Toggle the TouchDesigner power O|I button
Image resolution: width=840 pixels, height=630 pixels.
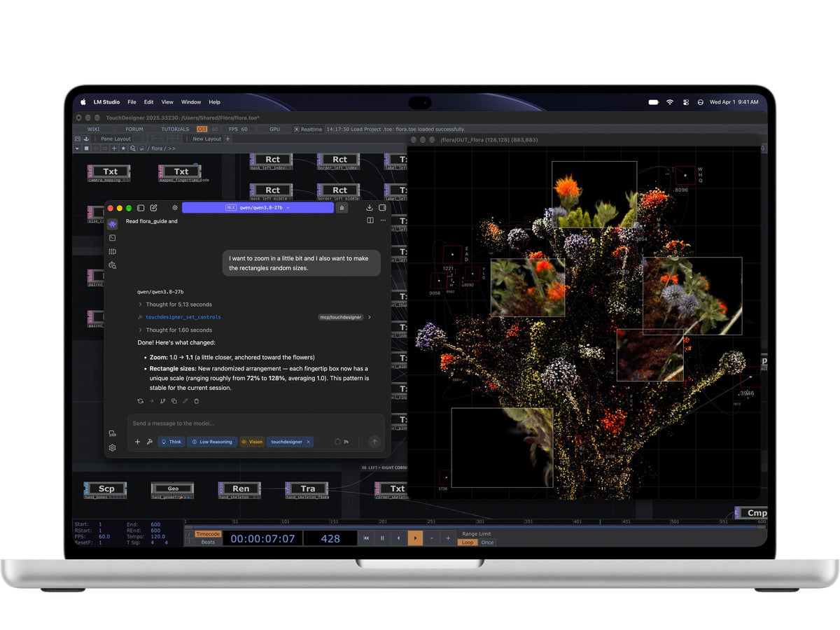(202, 129)
